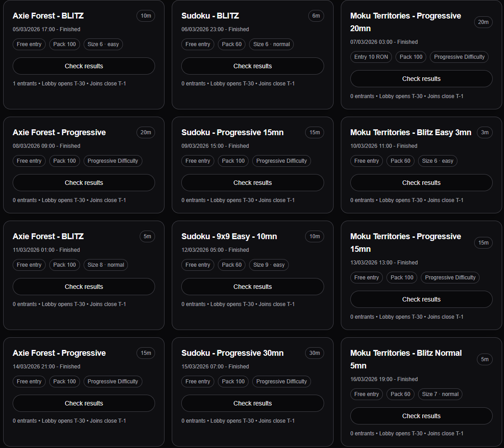504x448 pixels.
Task: Click 'Size 7 · normal' tag on Moku Blitz Normal
Action: (x=440, y=394)
